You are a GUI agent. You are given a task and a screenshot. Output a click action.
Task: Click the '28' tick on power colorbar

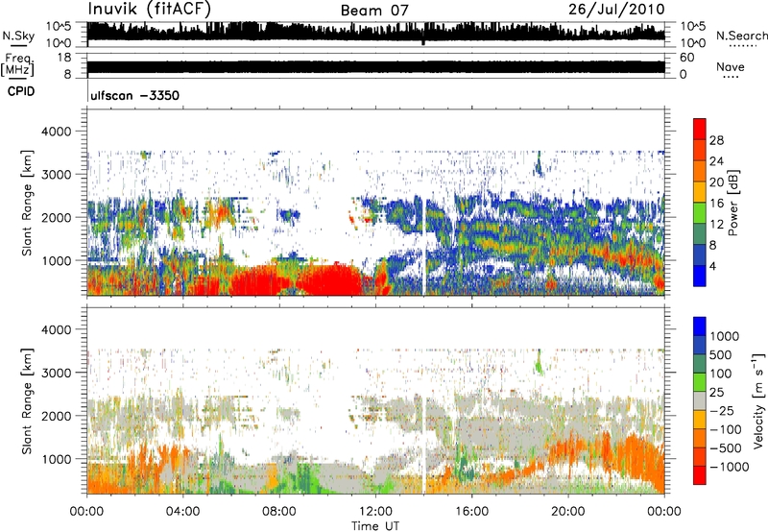click(716, 140)
